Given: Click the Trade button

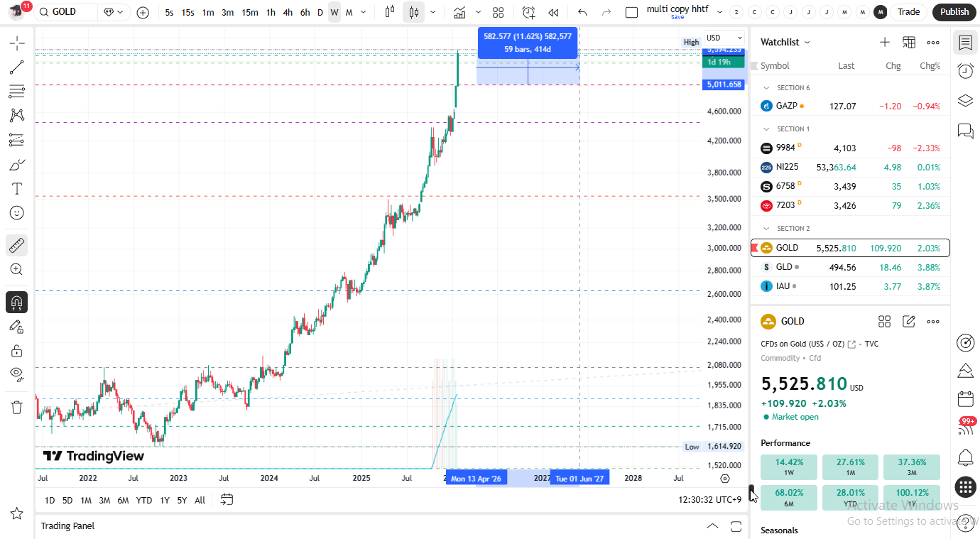Looking at the screenshot, I should click(908, 12).
